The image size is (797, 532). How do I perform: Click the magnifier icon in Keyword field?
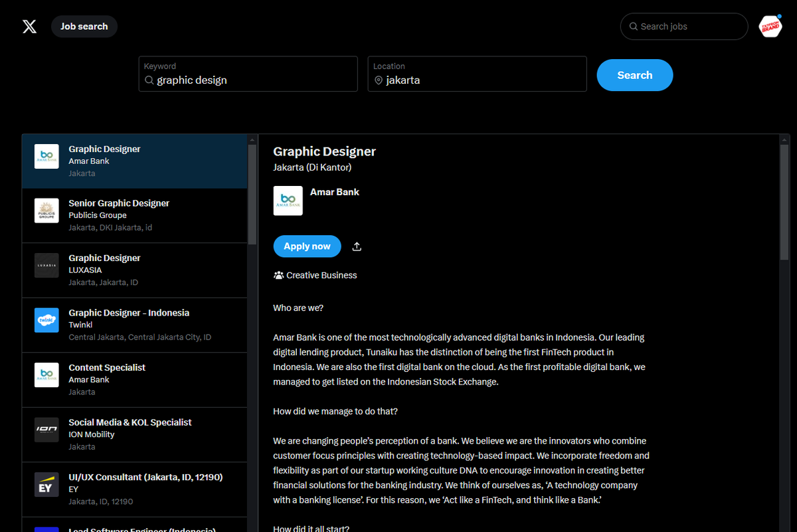149,80
